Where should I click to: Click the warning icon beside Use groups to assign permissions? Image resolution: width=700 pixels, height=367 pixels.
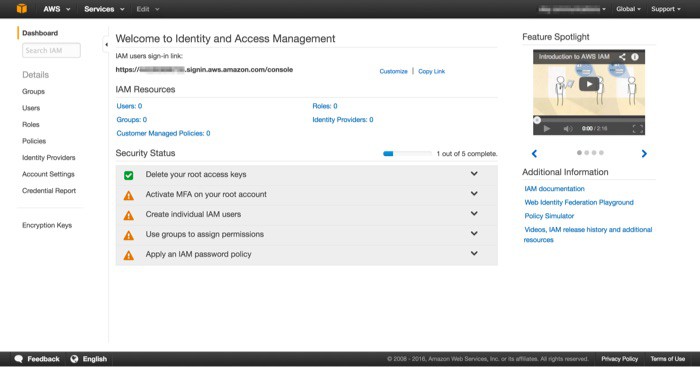pyautogui.click(x=129, y=235)
